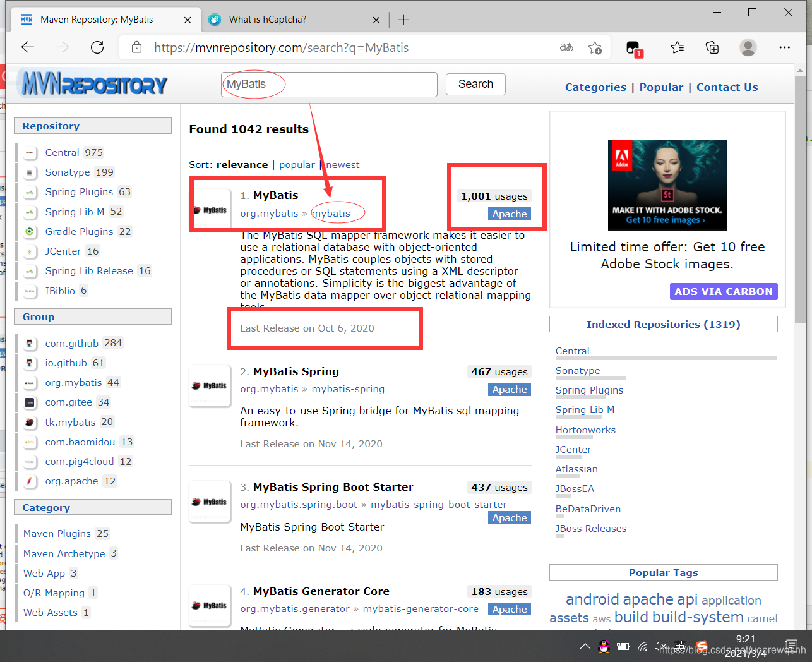Click the com.github group icon
This screenshot has height=662, width=812.
30,344
